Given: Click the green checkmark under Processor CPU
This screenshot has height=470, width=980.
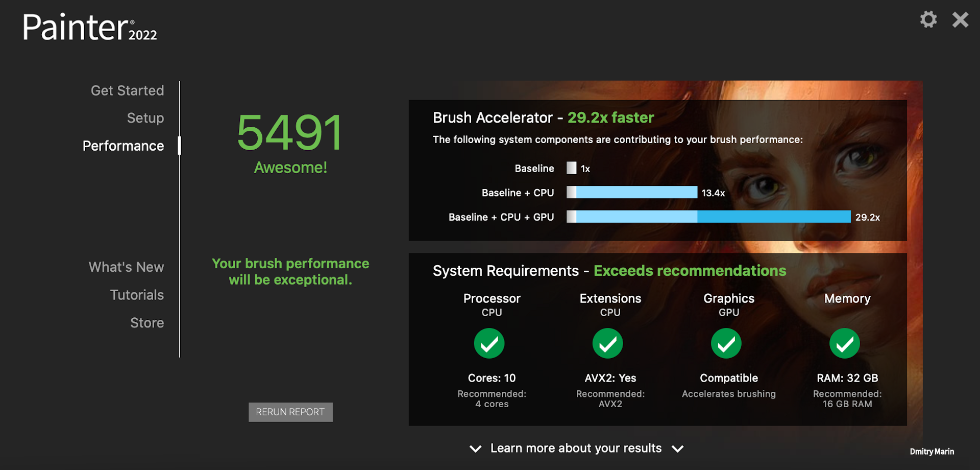Looking at the screenshot, I should 489,343.
